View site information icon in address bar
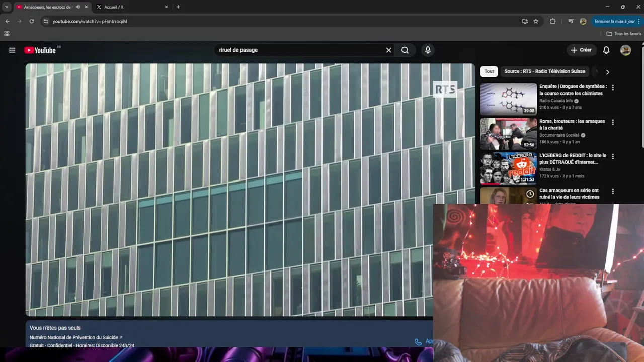 click(x=46, y=21)
